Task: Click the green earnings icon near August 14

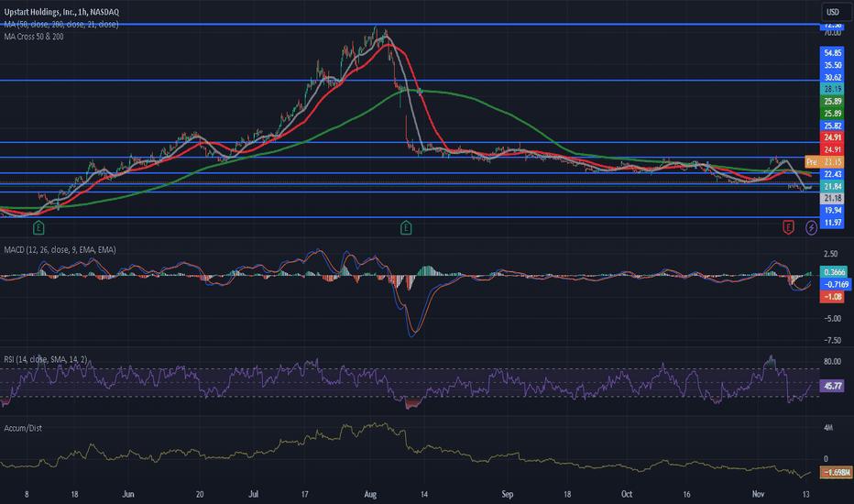Action: click(x=406, y=227)
